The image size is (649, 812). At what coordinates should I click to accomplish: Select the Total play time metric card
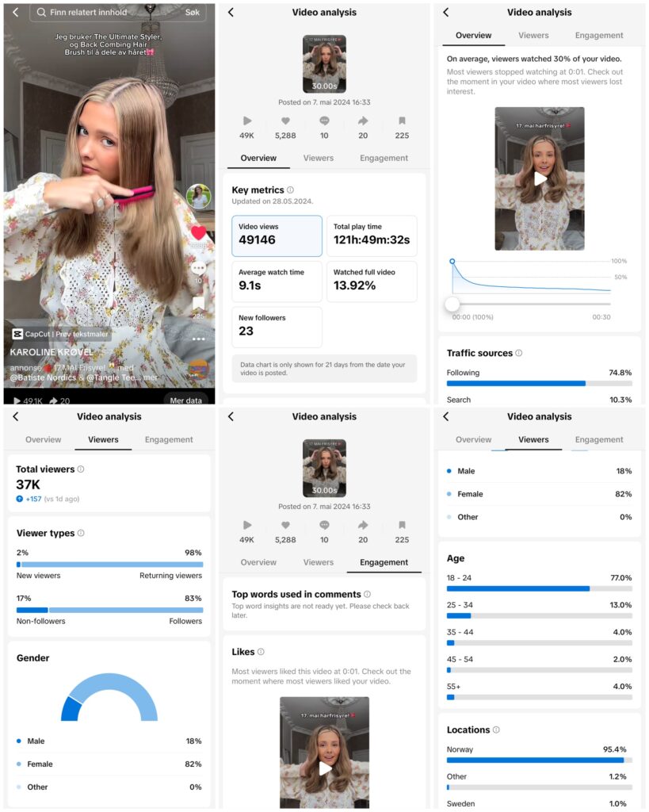(x=372, y=236)
